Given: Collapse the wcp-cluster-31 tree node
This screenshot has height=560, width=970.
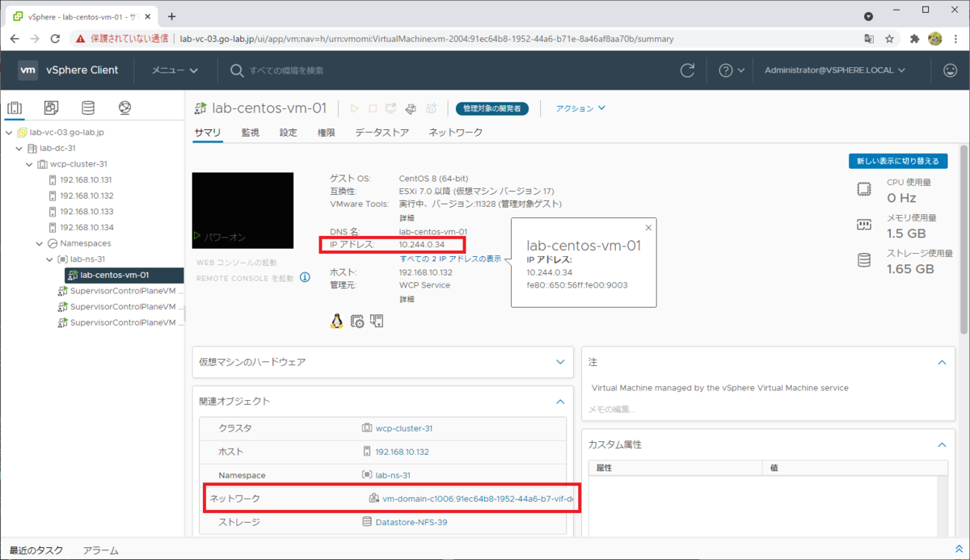Looking at the screenshot, I should pos(30,164).
